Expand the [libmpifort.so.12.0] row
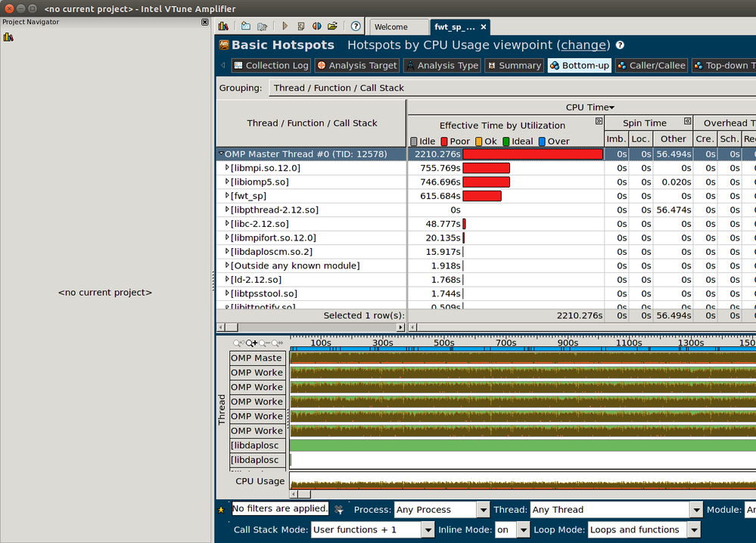This screenshot has width=756, height=543. tap(227, 237)
